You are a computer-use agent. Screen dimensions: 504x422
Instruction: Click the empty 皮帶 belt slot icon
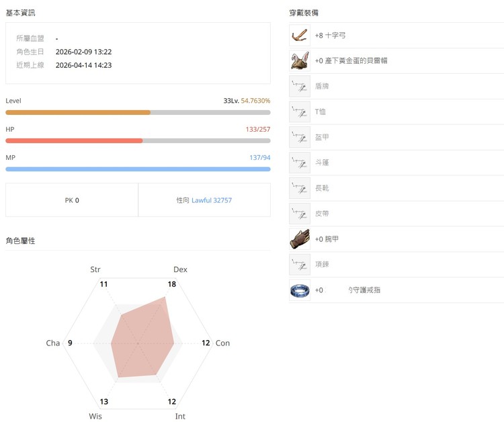coord(299,214)
